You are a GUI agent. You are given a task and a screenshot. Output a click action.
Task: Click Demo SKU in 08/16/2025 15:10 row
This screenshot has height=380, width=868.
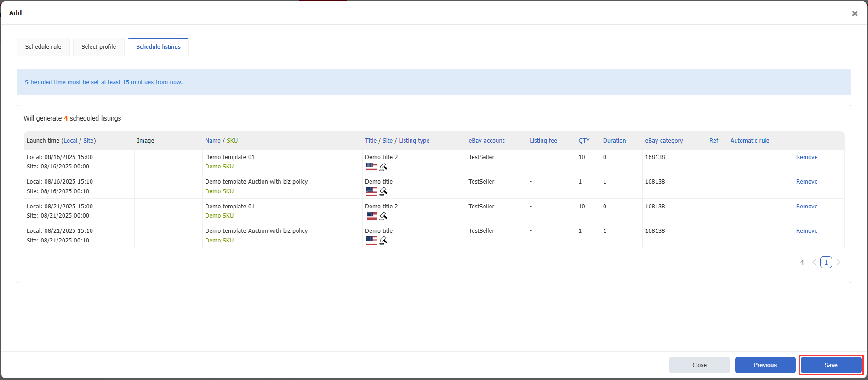[x=219, y=191]
